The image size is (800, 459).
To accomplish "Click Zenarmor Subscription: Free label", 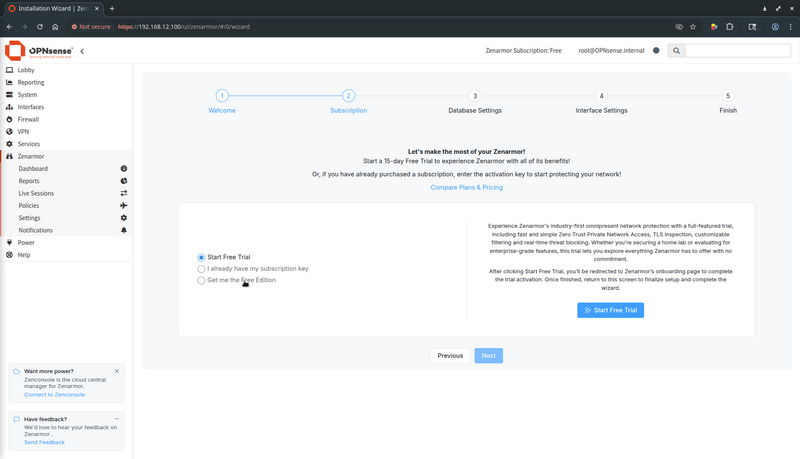I will (523, 50).
